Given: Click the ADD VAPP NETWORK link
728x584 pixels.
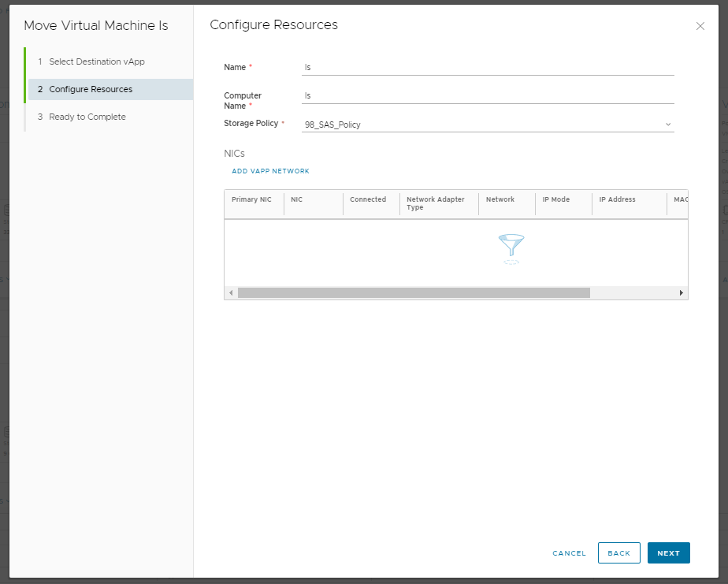Looking at the screenshot, I should point(270,171).
